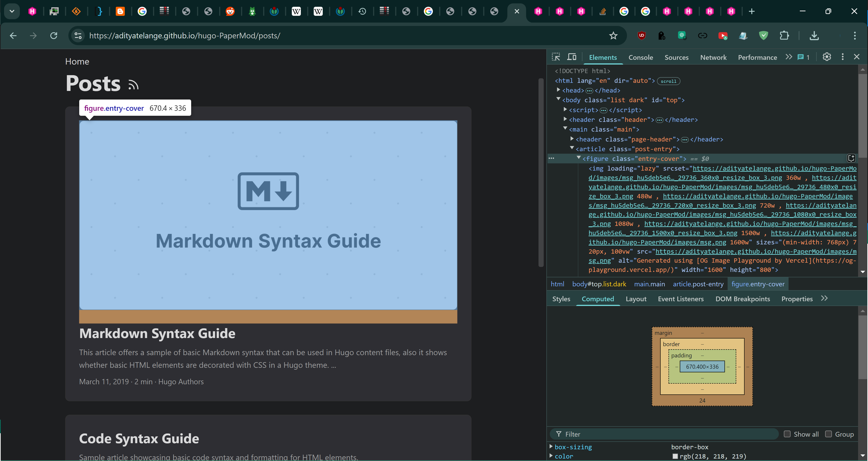
Task: Open the Properties pane
Action: [797, 299]
